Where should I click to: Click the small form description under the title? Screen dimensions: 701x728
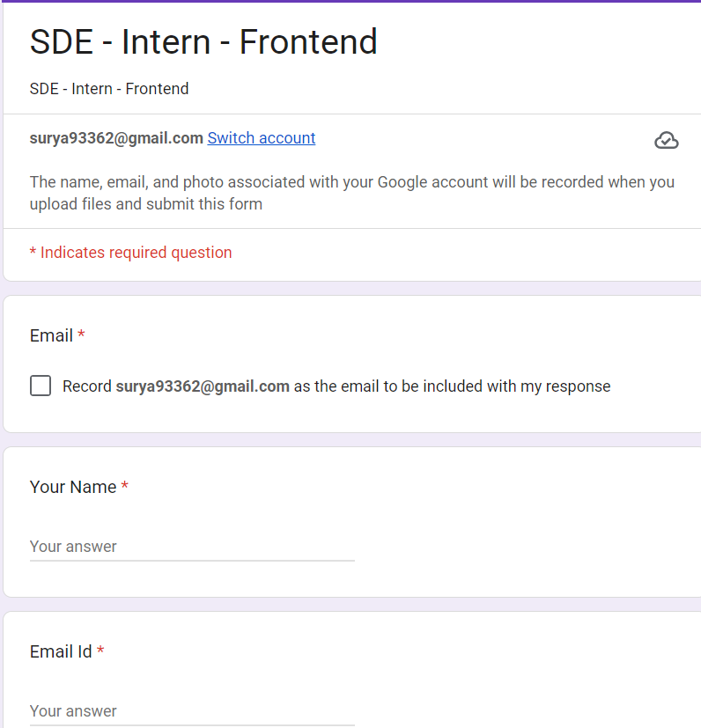[x=109, y=89]
